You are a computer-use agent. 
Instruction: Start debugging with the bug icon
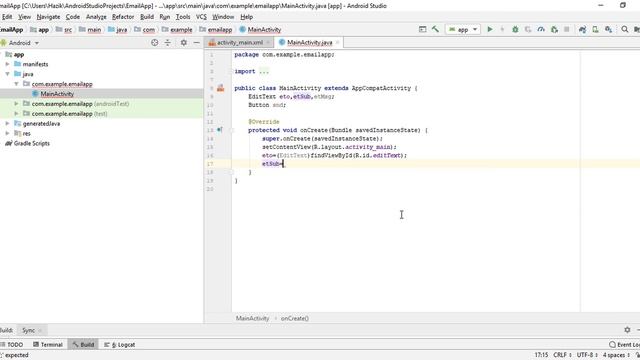point(515,29)
